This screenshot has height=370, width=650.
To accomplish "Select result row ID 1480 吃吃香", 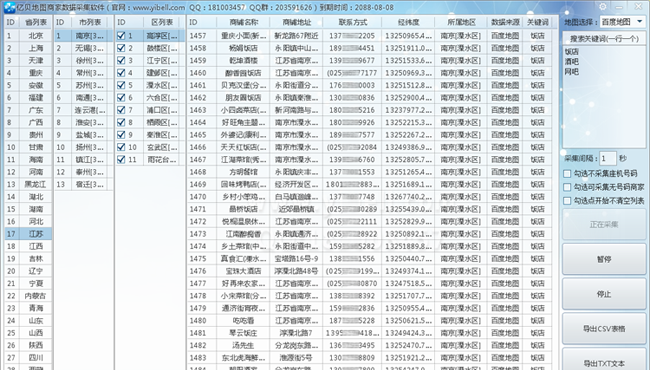I will pos(369,321).
